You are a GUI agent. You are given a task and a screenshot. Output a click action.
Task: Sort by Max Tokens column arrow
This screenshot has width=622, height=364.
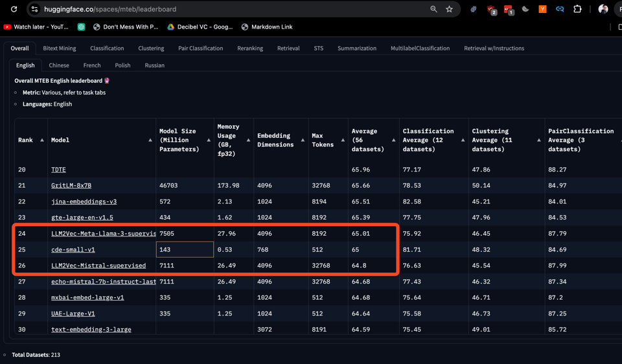point(343,140)
